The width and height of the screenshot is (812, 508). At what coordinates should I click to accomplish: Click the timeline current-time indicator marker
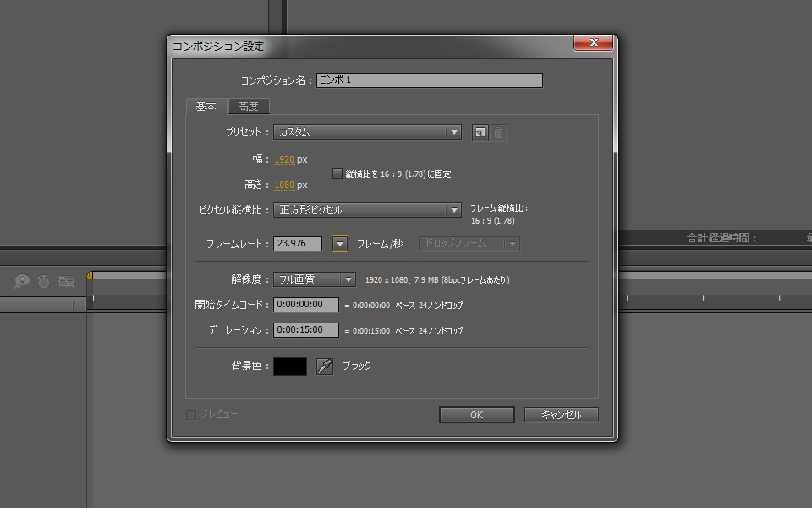pyautogui.click(x=90, y=274)
